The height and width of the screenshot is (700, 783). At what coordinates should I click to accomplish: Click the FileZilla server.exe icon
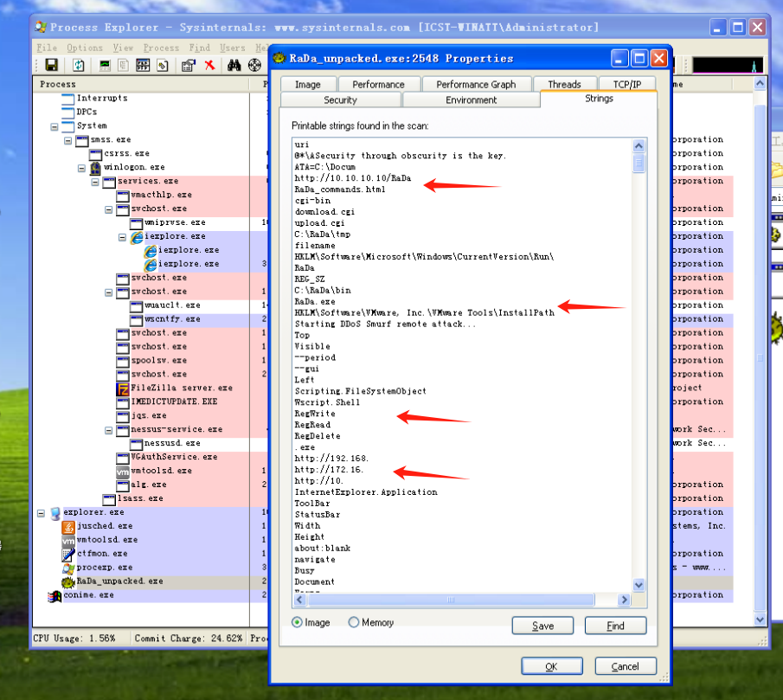(123, 389)
